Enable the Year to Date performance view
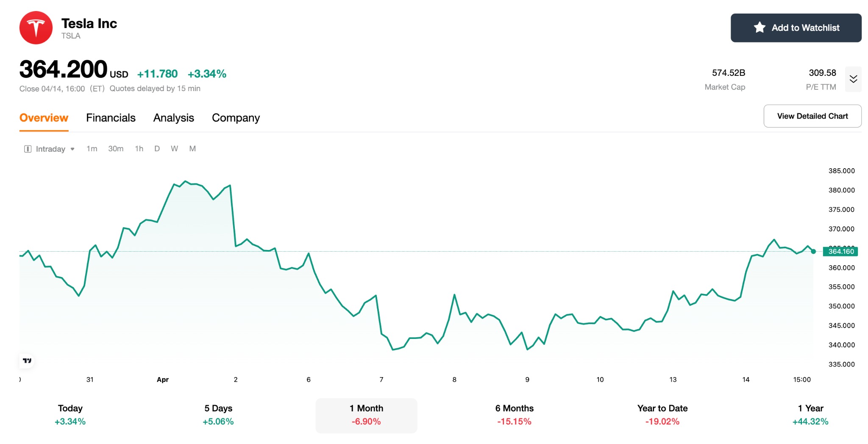The width and height of the screenshot is (868, 444). pyautogui.click(x=662, y=415)
